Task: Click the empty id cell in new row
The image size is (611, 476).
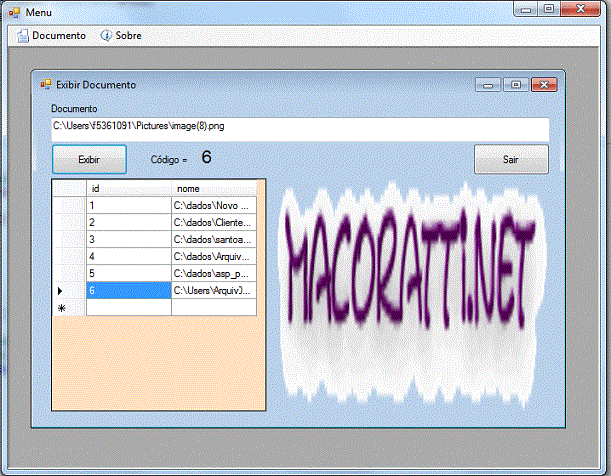Action: (x=129, y=307)
